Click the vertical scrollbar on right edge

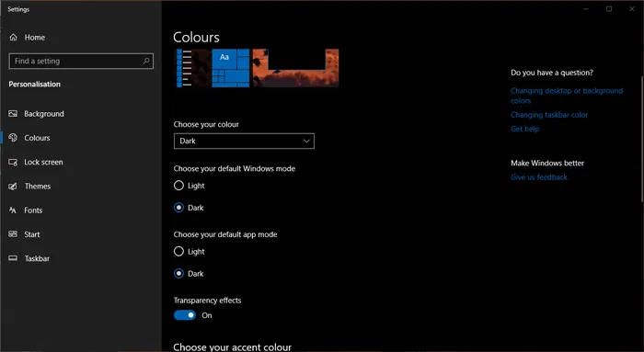tap(642, 140)
